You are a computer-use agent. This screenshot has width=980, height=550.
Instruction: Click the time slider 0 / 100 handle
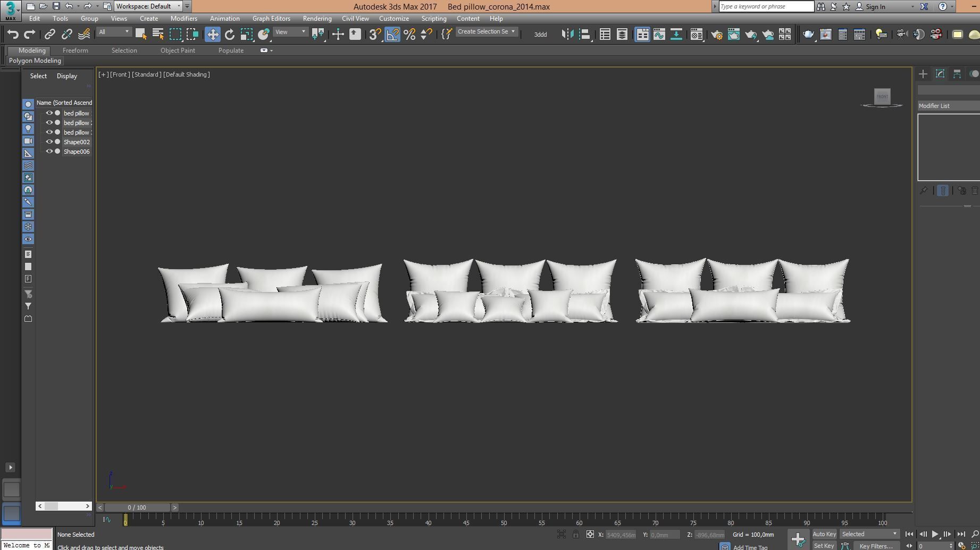pyautogui.click(x=137, y=507)
